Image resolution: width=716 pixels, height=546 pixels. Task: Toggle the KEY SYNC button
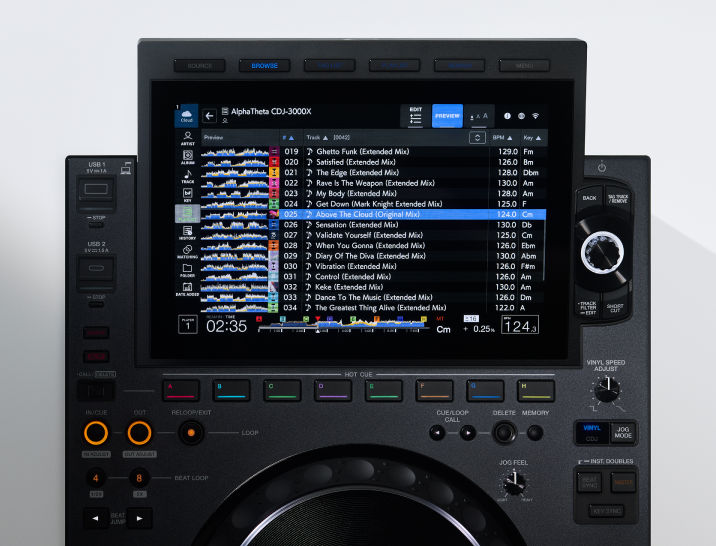(x=606, y=511)
